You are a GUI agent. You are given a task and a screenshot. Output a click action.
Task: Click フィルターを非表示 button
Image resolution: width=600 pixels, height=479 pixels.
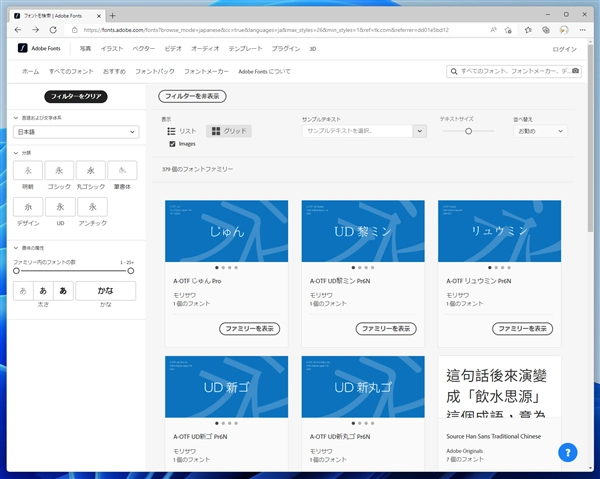[x=192, y=96]
